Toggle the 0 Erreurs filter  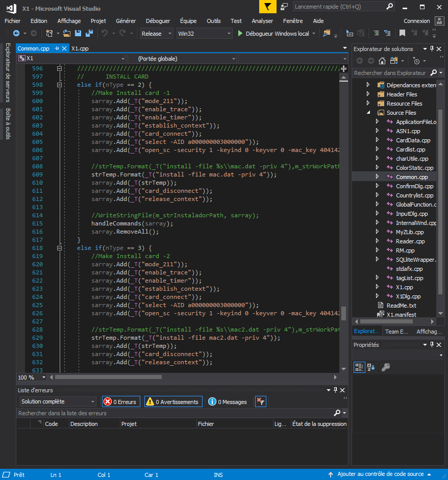coord(120,402)
